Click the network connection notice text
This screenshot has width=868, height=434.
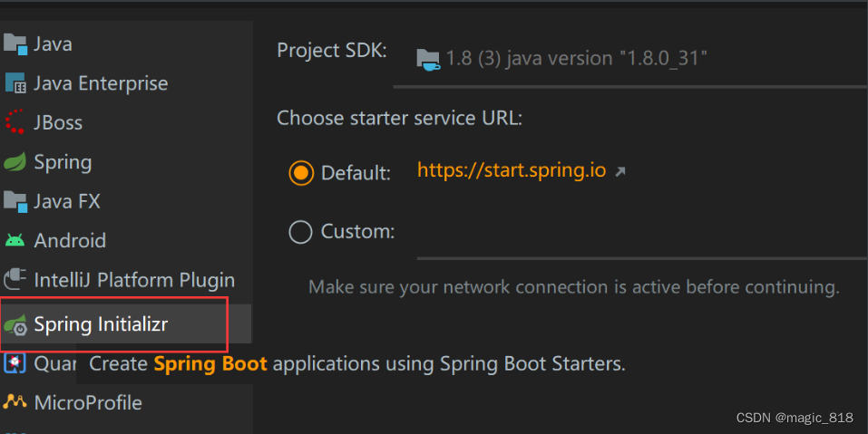click(x=573, y=287)
